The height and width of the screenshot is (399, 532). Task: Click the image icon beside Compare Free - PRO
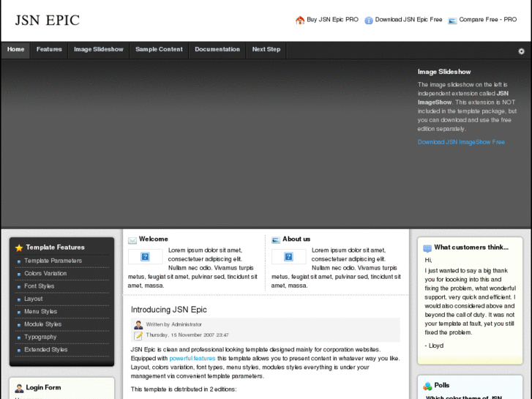tap(452, 20)
